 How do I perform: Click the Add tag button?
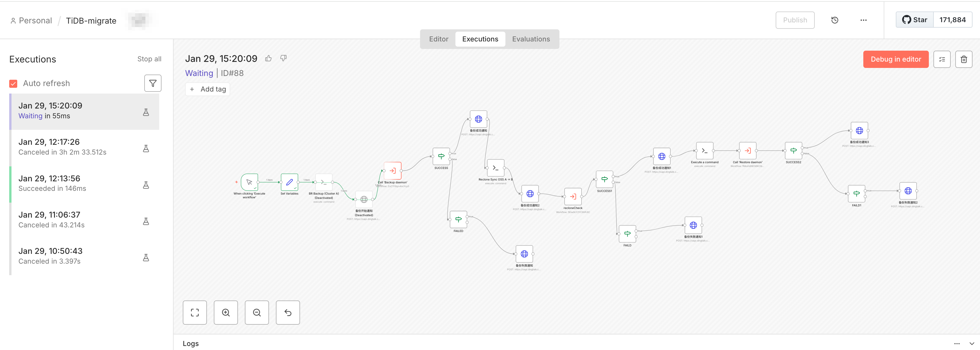click(x=207, y=89)
